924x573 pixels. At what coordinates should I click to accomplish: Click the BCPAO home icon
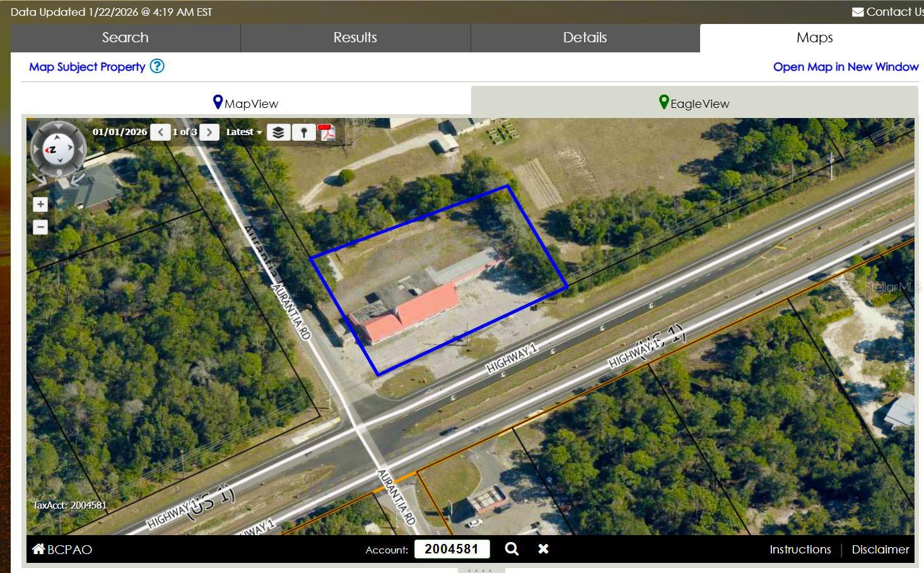(38, 549)
